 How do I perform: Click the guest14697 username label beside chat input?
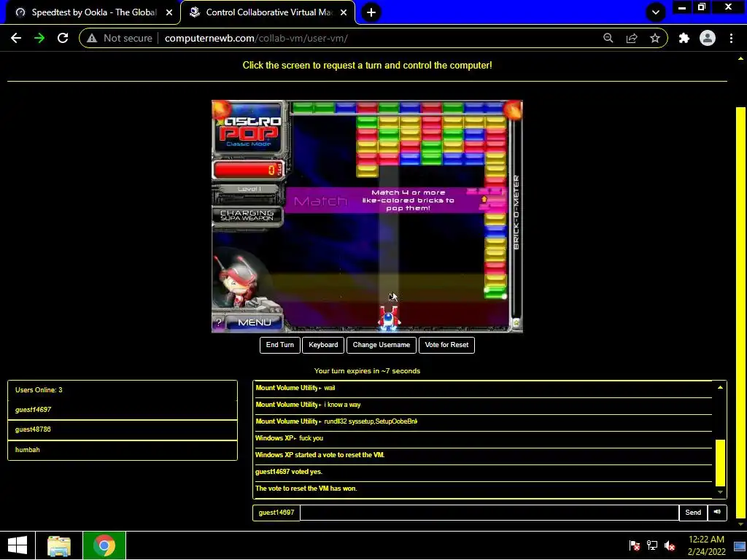[x=276, y=513]
